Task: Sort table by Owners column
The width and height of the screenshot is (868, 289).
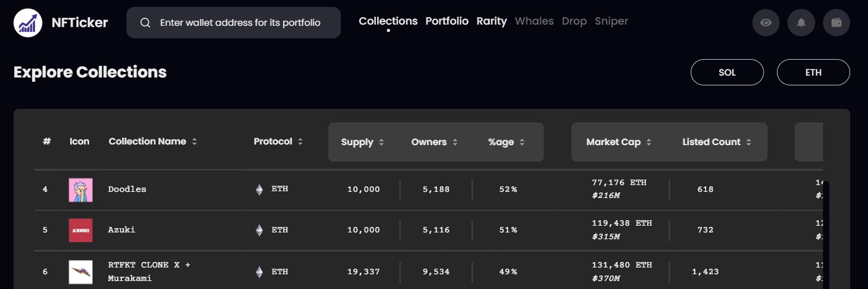Action: pyautogui.click(x=435, y=142)
